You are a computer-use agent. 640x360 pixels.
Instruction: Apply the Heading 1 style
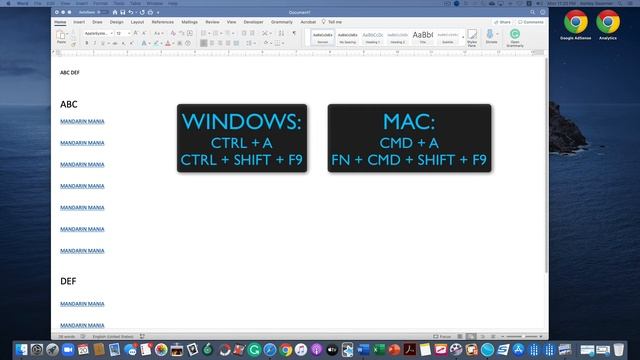point(373,38)
